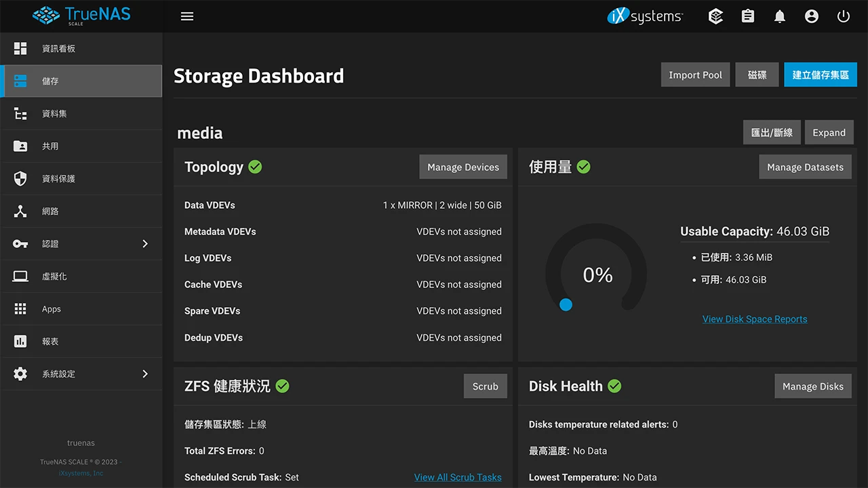This screenshot has width=868, height=488.
Task: Open the jobs clipboard icon
Action: click(x=748, y=16)
